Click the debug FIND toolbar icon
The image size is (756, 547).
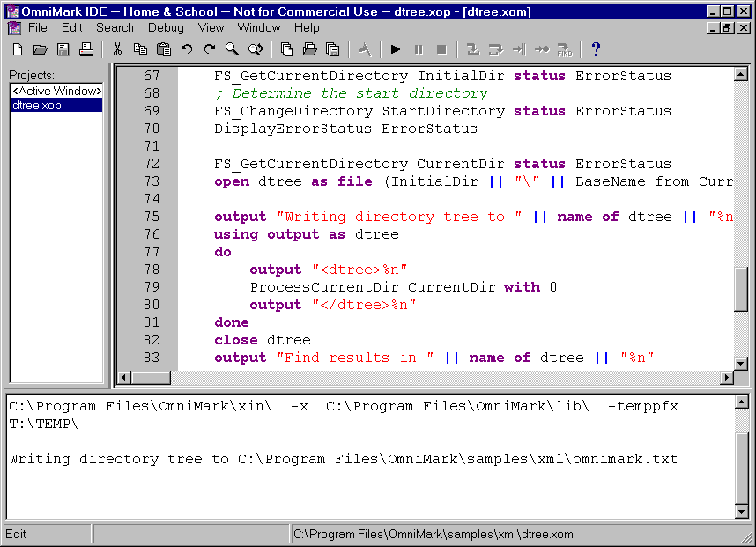coord(565,49)
